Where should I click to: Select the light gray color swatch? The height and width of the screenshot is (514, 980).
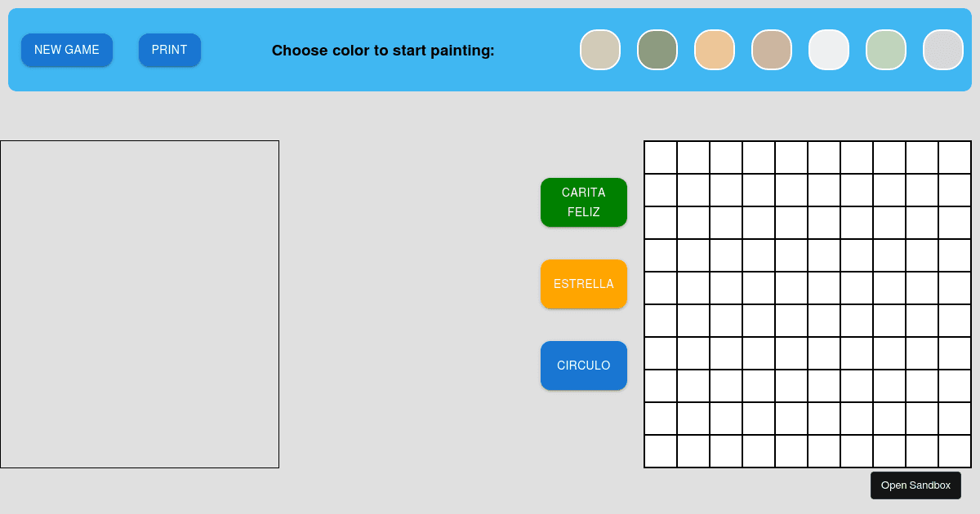pos(943,50)
